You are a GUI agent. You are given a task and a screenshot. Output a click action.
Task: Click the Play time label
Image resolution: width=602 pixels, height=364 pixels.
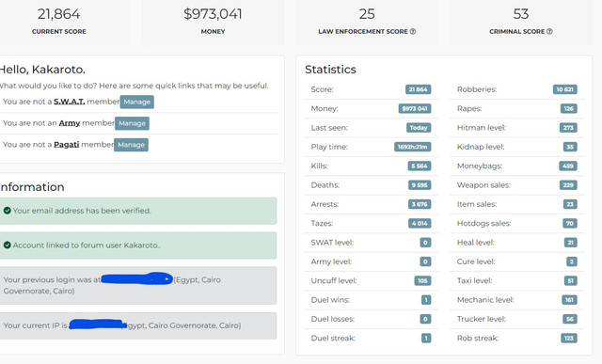click(x=329, y=147)
